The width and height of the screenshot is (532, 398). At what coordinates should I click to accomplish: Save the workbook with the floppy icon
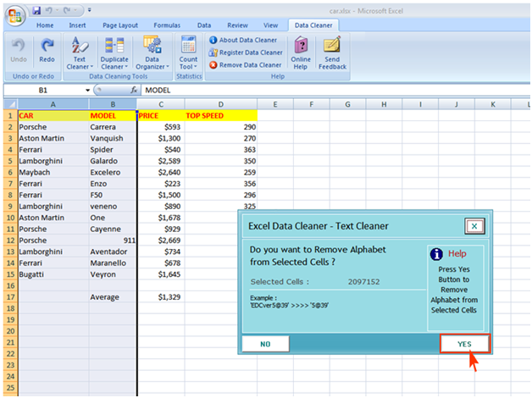pyautogui.click(x=36, y=10)
